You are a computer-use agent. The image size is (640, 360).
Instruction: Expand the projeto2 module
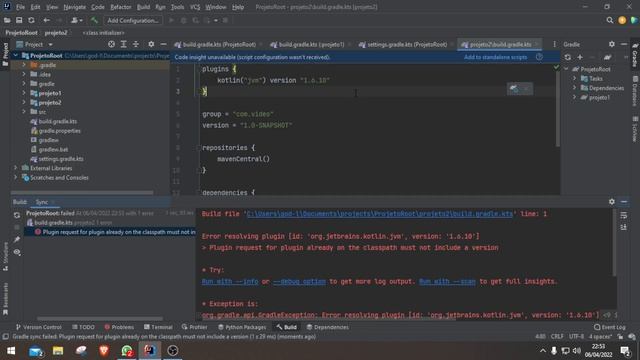coord(24,102)
